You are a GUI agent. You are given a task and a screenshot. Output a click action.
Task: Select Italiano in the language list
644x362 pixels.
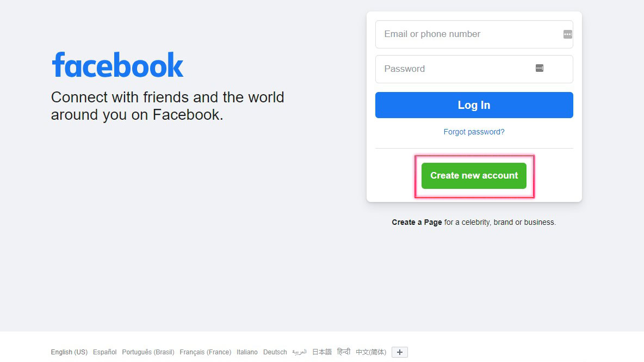click(247, 352)
